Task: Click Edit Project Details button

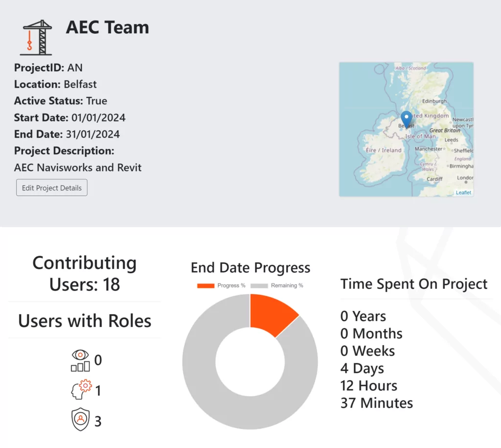Action: pos(52,188)
